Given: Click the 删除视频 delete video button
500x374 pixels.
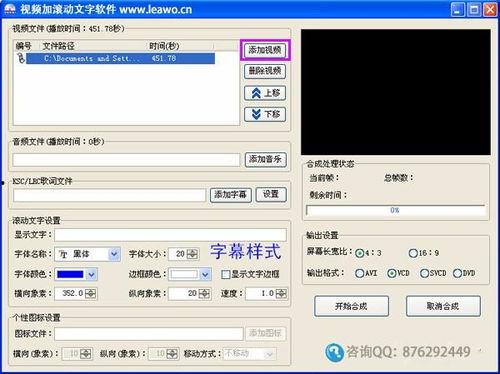Looking at the screenshot, I should [x=265, y=71].
